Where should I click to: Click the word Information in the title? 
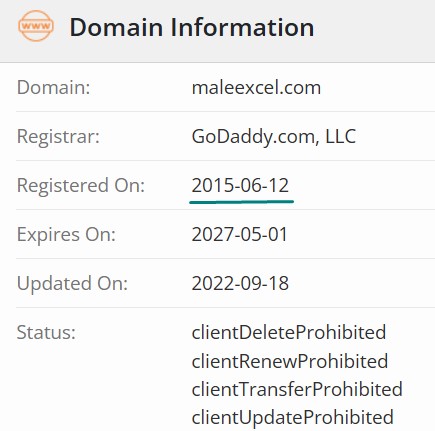[242, 27]
